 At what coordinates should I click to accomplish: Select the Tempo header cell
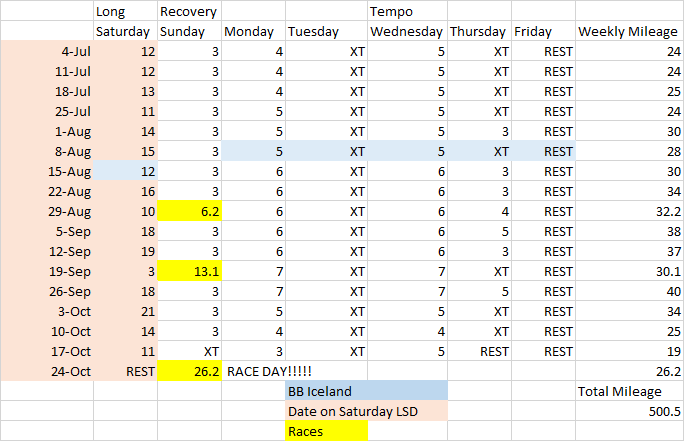[408, 11]
